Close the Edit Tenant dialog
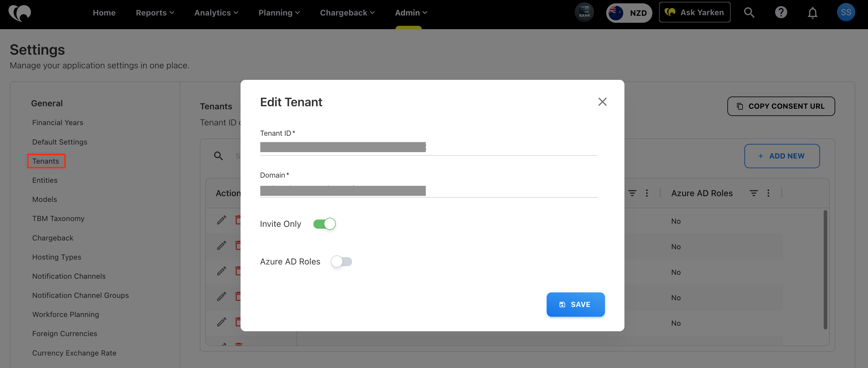 (x=602, y=102)
